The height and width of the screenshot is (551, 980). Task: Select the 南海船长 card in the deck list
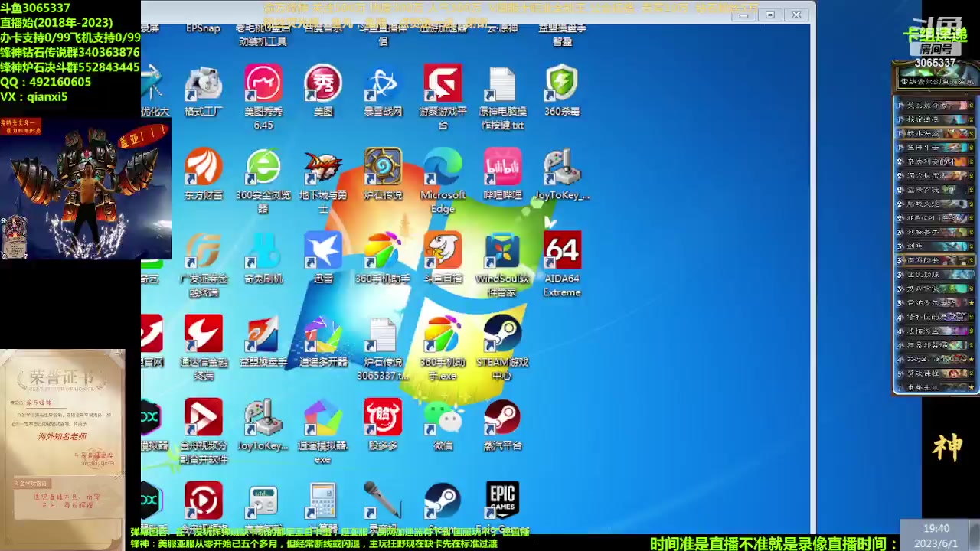coord(936,260)
